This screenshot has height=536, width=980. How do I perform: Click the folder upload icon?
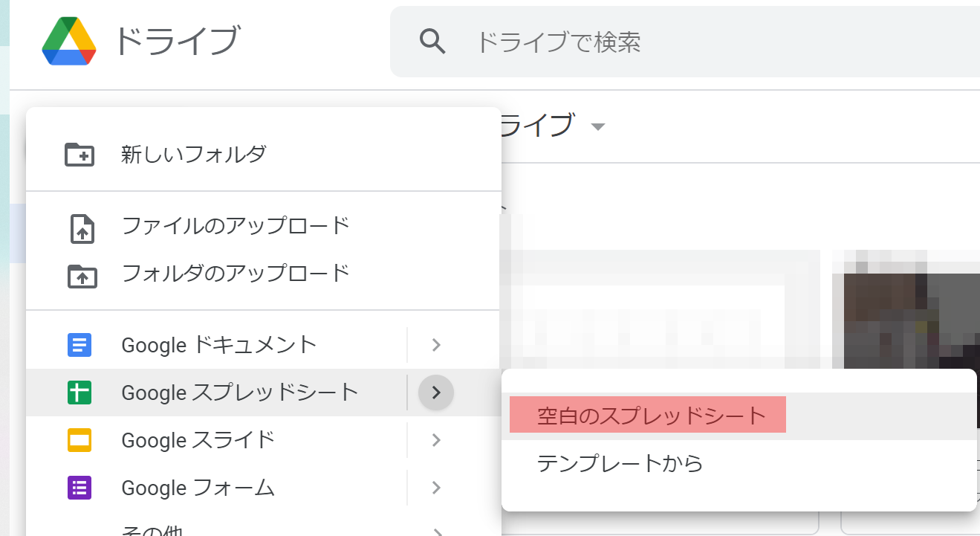pyautogui.click(x=81, y=276)
